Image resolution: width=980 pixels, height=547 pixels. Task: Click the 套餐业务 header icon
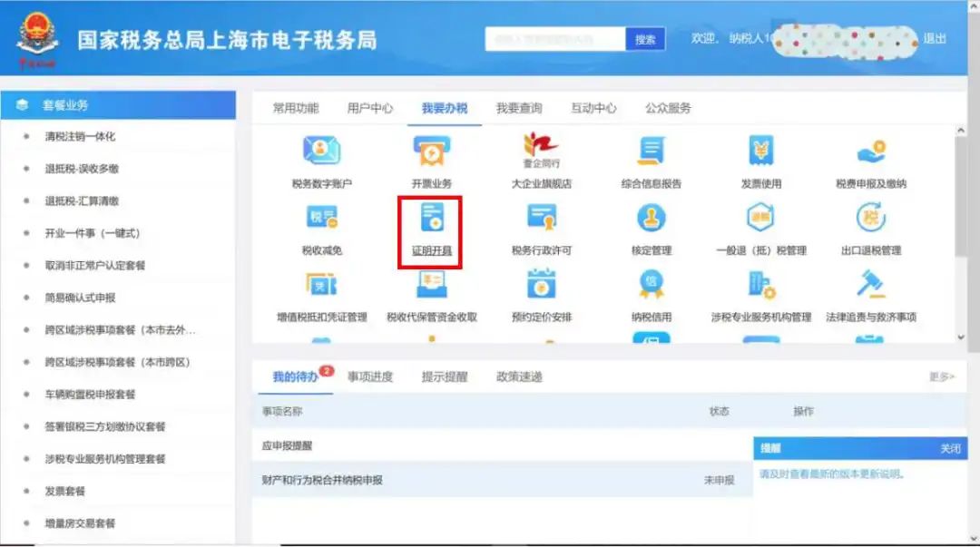(22, 105)
